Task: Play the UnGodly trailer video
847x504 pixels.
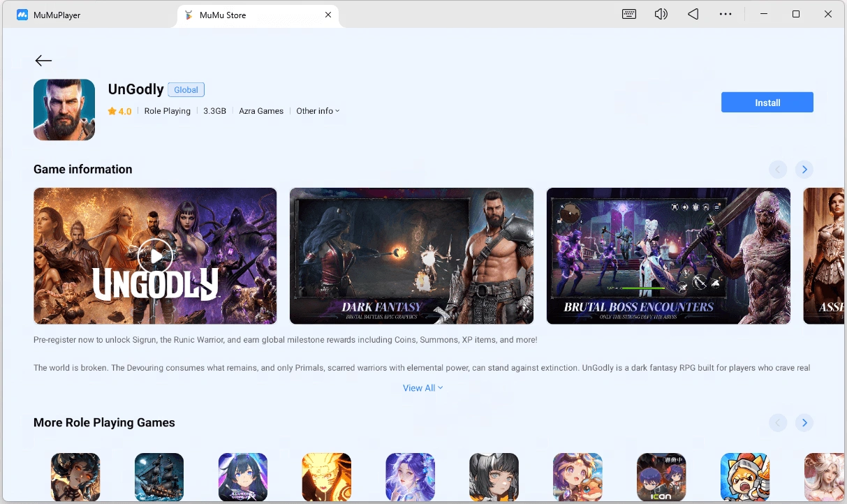Action: 155,256
